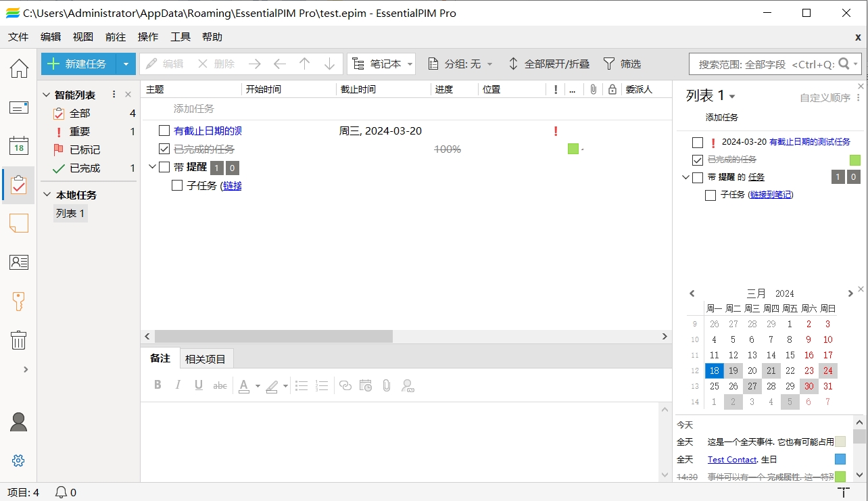Check the 子任务 checkbox in main list
The width and height of the screenshot is (868, 501).
point(177,185)
